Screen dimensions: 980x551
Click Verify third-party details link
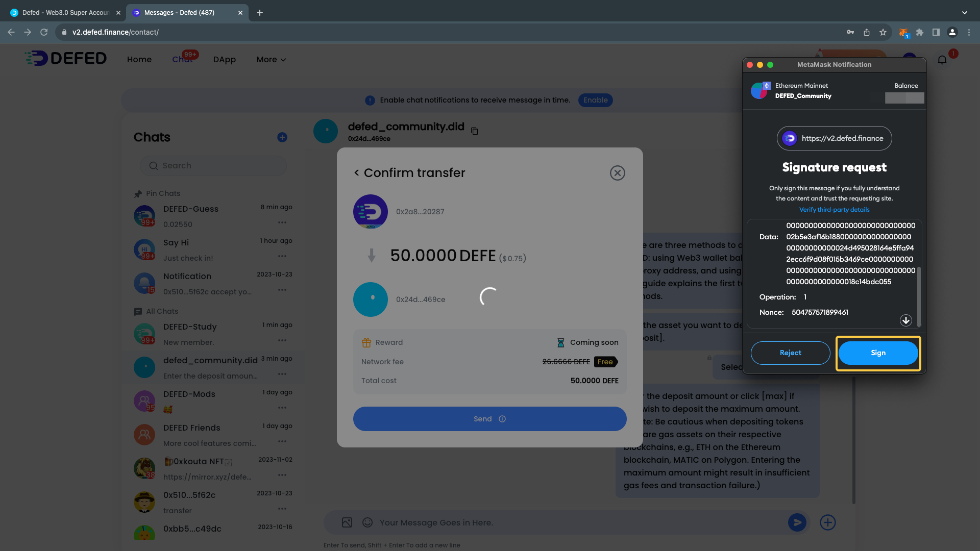click(834, 210)
